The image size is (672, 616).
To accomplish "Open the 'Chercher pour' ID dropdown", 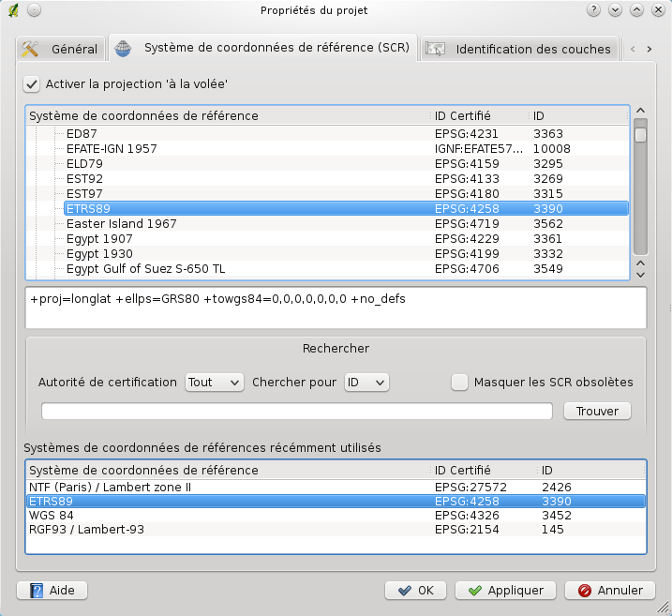I will [365, 382].
